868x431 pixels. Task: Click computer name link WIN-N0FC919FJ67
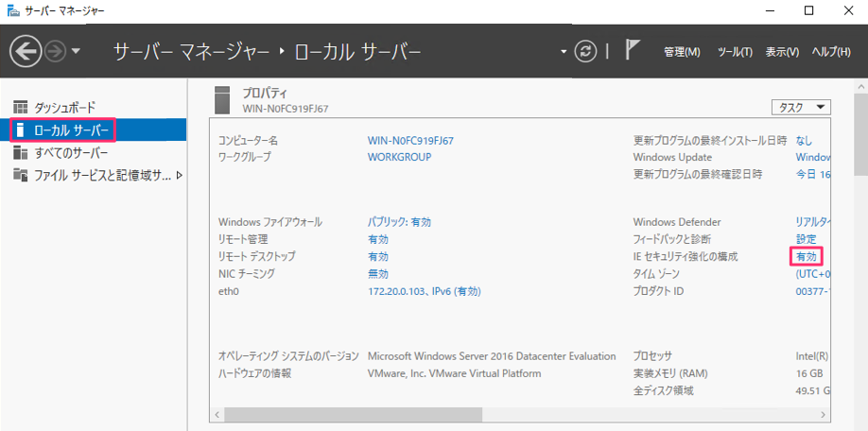pyautogui.click(x=410, y=141)
